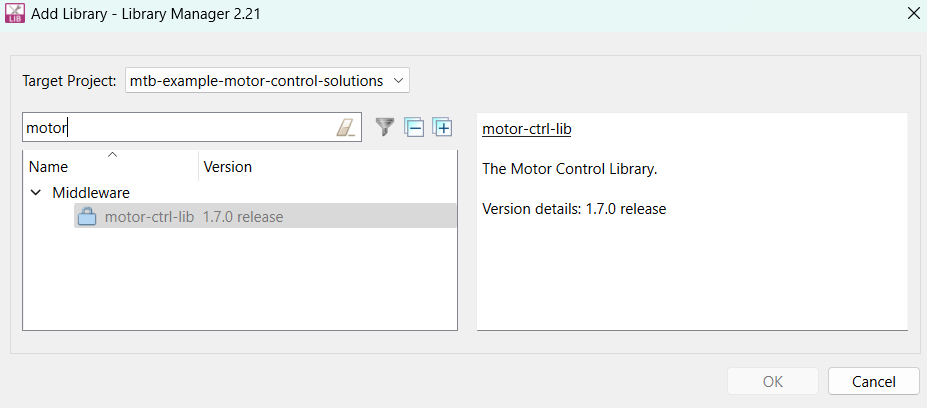The height and width of the screenshot is (408, 927).
Task: Open the Target Project dropdown
Action: pos(267,80)
